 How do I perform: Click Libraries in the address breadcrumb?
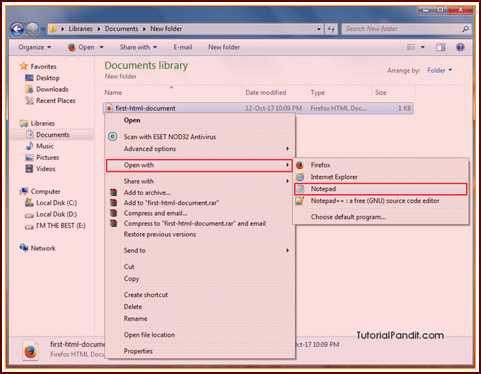(80, 29)
